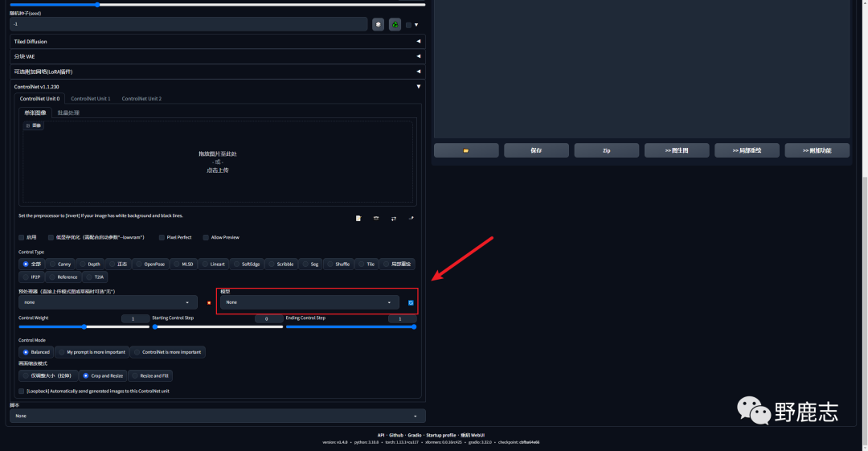Toggle the 低显存优化 lowvram checkbox
Screen dimensions: 868x451
tap(51, 237)
